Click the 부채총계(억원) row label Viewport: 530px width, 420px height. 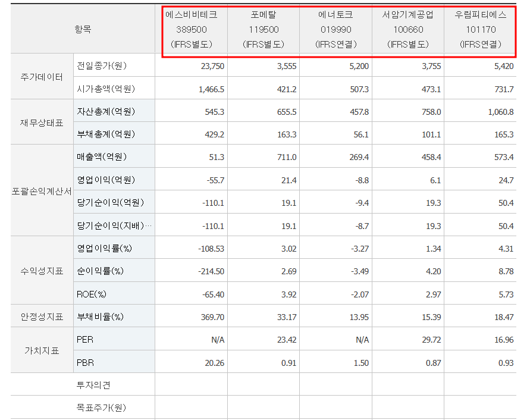[106, 134]
